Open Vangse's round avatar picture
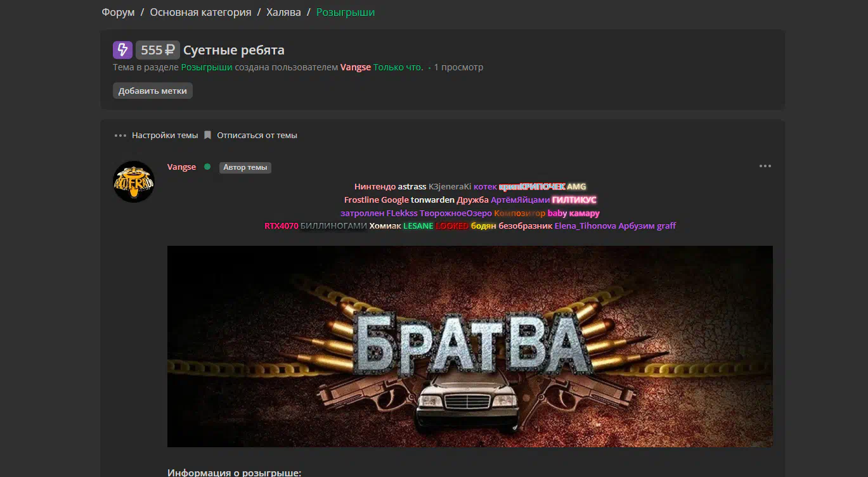The image size is (868, 477). tap(134, 182)
